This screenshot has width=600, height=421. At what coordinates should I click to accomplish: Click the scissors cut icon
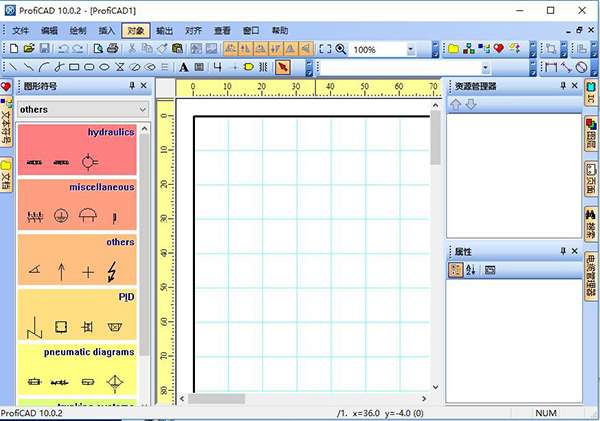click(x=132, y=49)
